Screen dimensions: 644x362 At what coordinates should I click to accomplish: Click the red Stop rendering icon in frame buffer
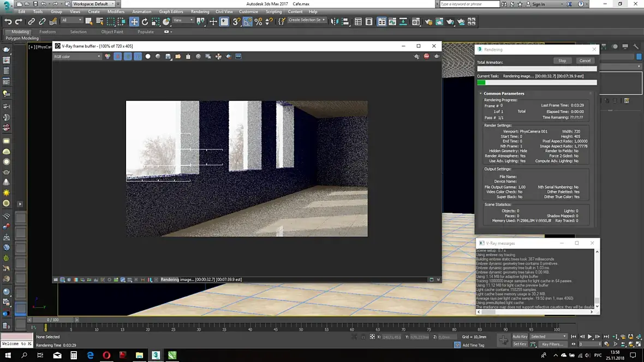pos(427,56)
